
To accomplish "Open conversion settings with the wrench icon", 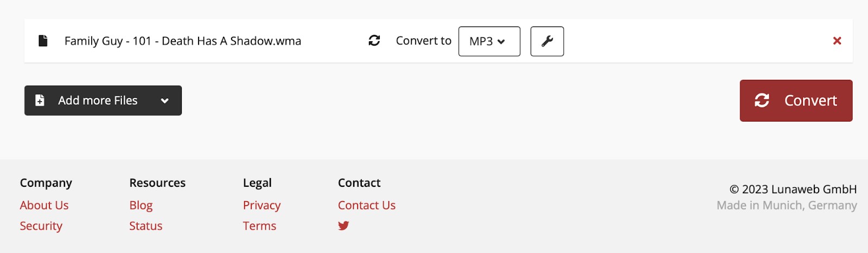I will [x=547, y=41].
